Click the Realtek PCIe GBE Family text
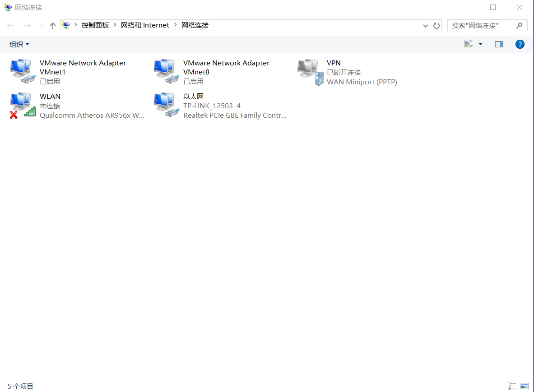Viewport: 534px width, 392px height. (x=235, y=115)
